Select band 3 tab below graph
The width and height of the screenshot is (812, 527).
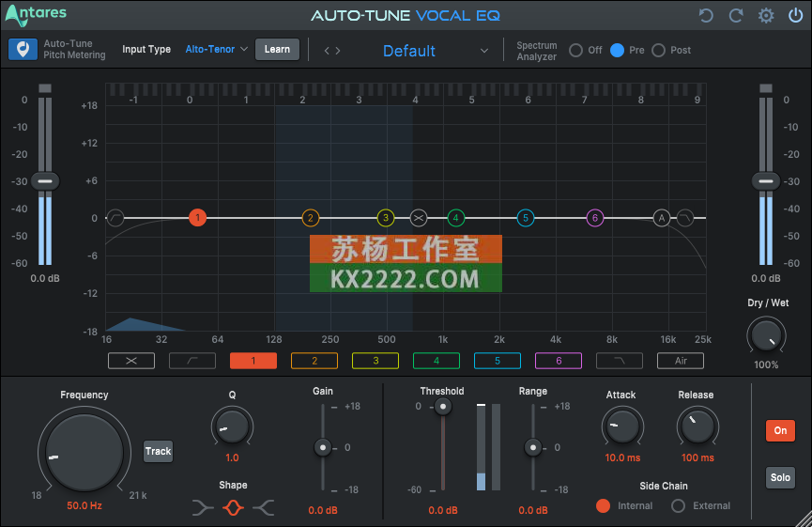[x=375, y=361]
